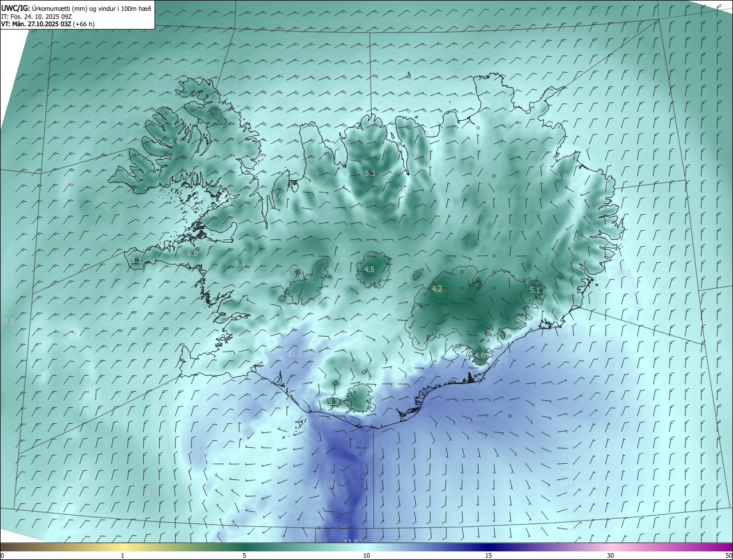Click the 15 tick on the color scale
Screen dimensions: 733x560
pos(488,555)
